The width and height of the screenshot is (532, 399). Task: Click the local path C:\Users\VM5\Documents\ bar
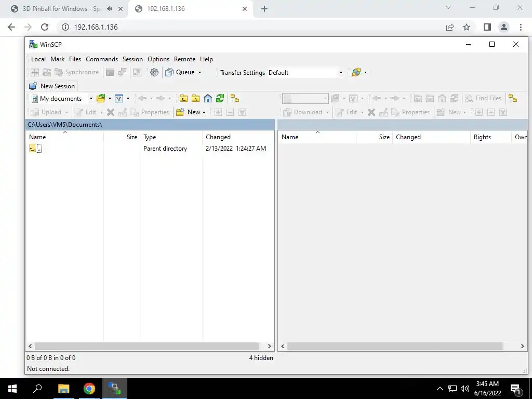pyautogui.click(x=150, y=125)
